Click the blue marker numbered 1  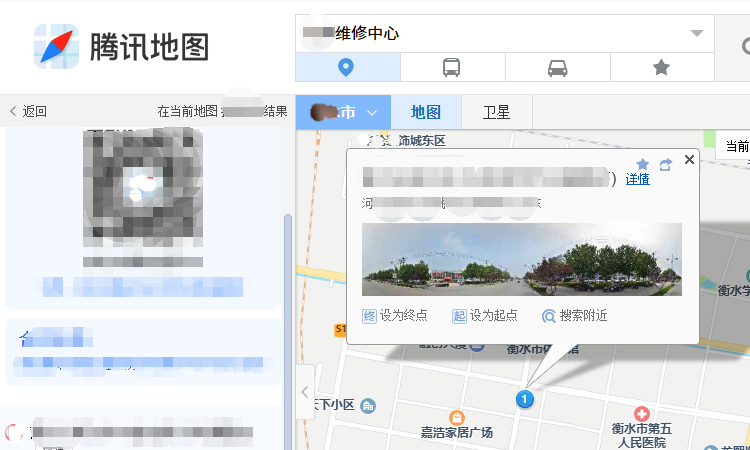(525, 399)
